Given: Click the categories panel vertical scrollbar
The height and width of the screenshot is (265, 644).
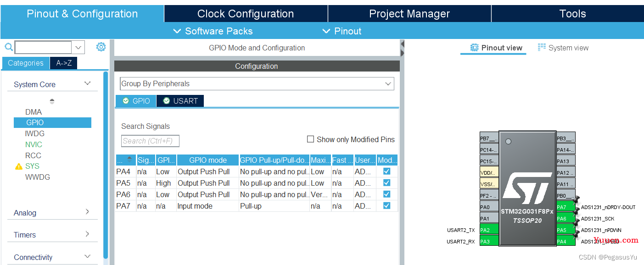Looking at the screenshot, I should pos(106,165).
